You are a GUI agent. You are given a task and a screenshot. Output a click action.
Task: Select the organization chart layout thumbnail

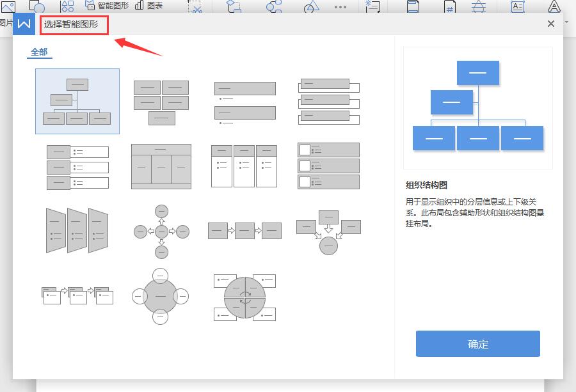(x=77, y=101)
